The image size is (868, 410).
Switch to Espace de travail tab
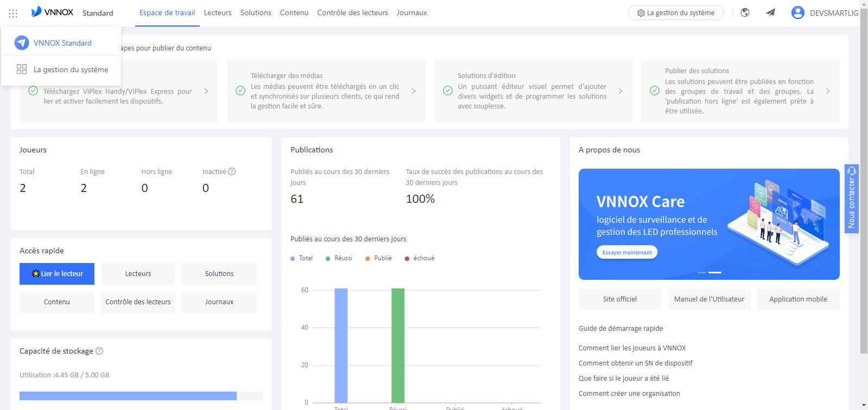pos(167,12)
